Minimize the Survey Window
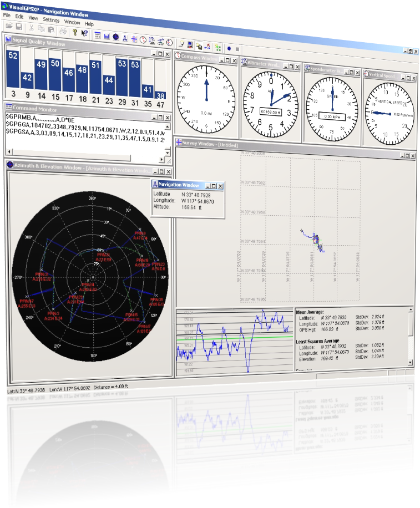Viewport: 420px width, 508px height. [x=402, y=155]
